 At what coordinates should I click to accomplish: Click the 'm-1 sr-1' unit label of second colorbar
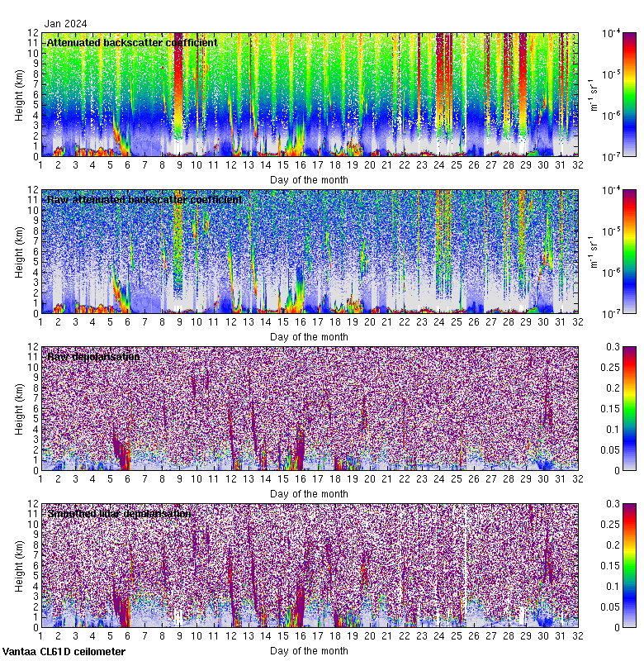[x=594, y=252]
